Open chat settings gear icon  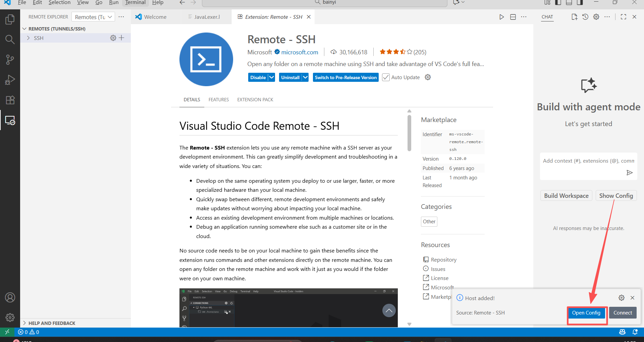pos(596,17)
